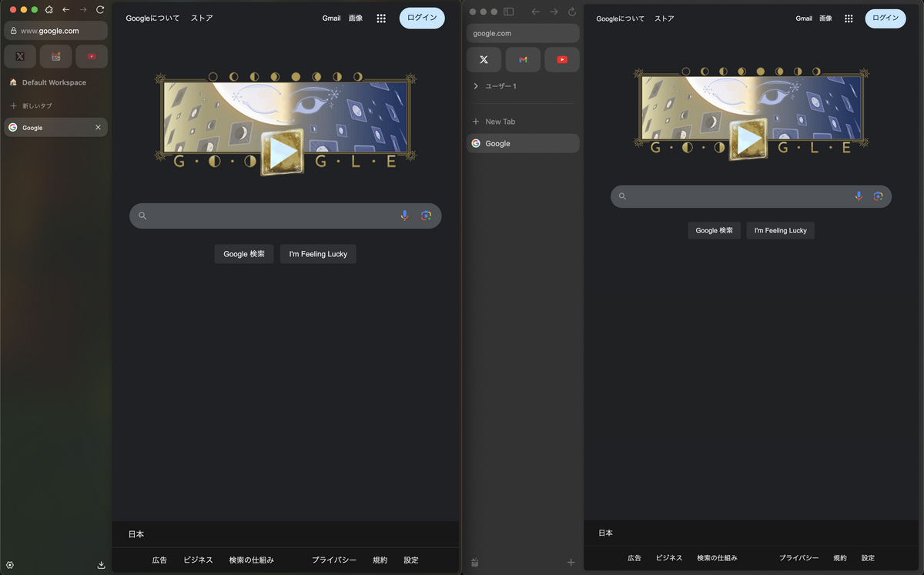Viewport: 924px width, 575px height.
Task: Open the Default Workspace switcher
Action: tap(48, 82)
